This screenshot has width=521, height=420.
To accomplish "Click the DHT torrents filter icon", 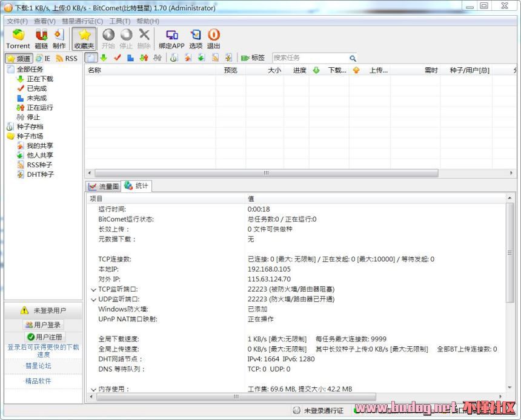I will 228,57.
